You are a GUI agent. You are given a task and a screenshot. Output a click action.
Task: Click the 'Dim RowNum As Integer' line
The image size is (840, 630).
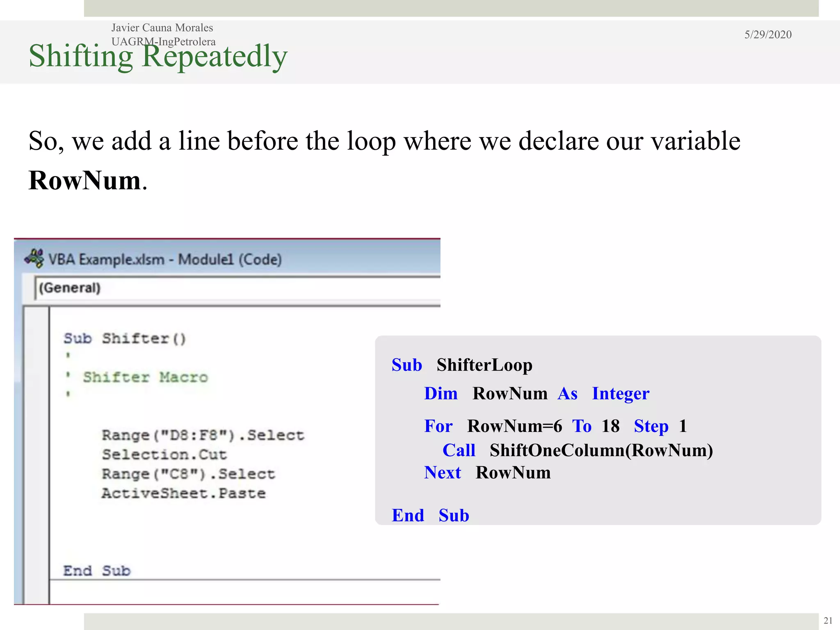click(x=536, y=393)
